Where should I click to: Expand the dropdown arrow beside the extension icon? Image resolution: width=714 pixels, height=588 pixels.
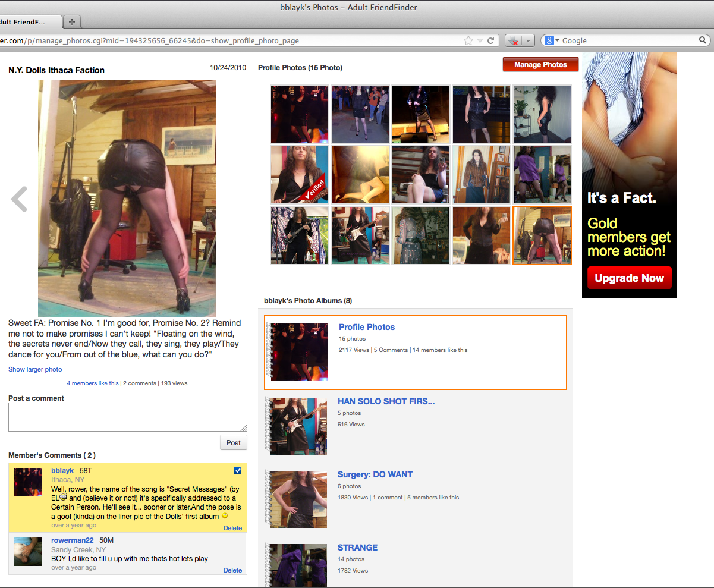pyautogui.click(x=528, y=40)
